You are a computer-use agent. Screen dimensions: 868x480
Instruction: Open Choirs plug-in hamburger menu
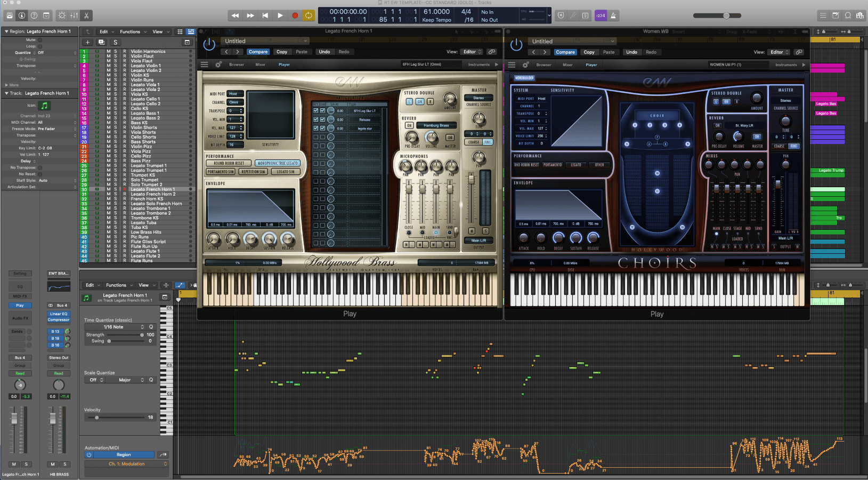pyautogui.click(x=512, y=65)
